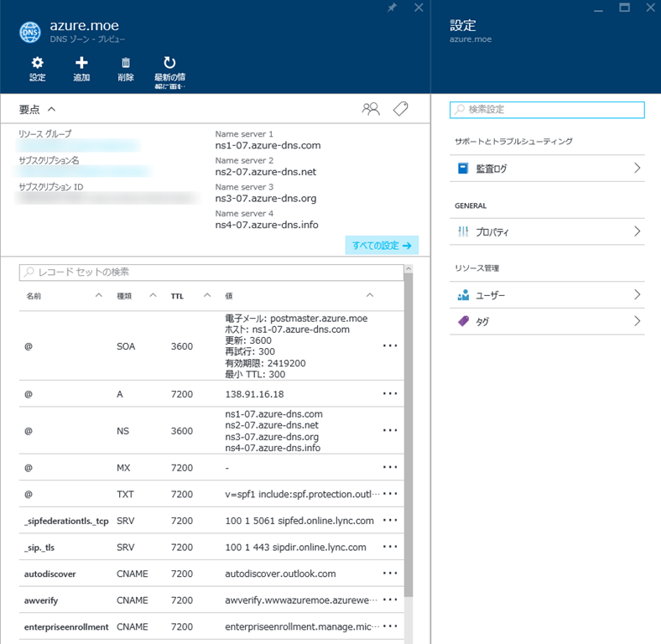Screen dimensions: 661x644
Task: Open 監査ログ settings item
Action: 547,169
